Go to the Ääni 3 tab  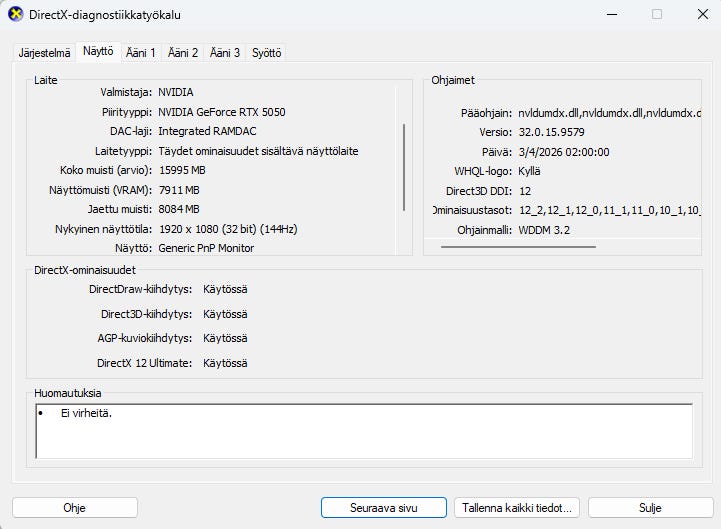click(225, 53)
